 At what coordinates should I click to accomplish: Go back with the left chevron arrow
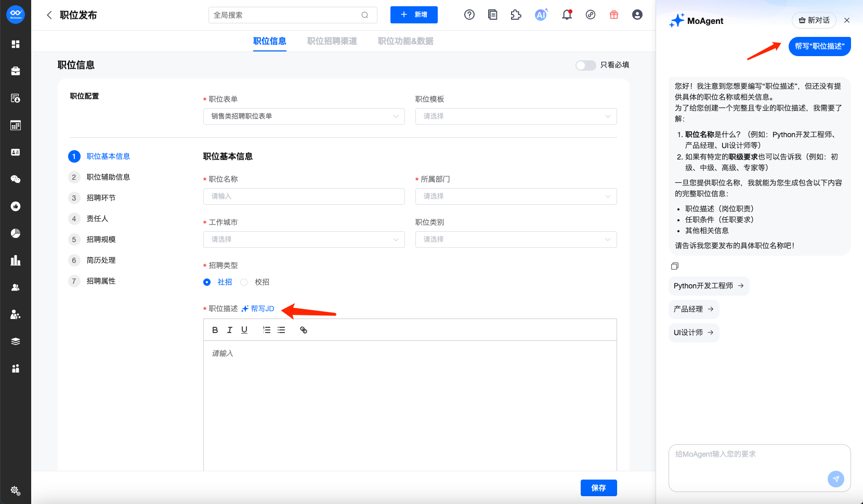point(49,15)
